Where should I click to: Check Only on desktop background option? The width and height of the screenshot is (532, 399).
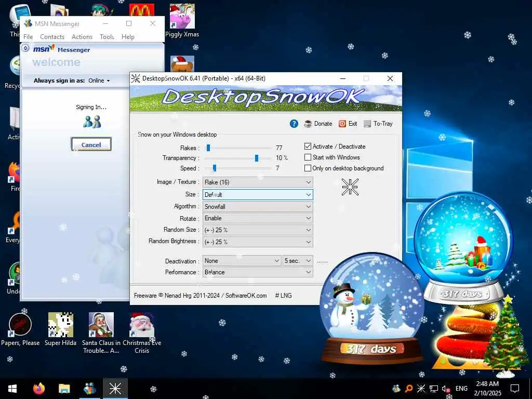308,168
